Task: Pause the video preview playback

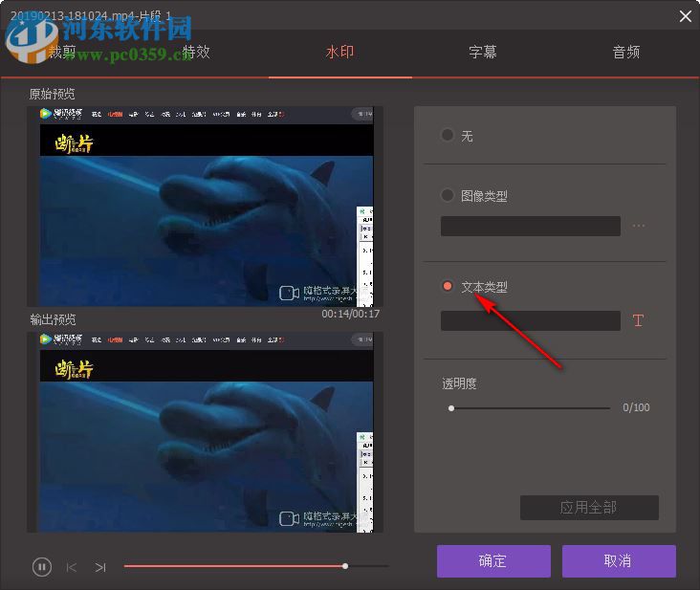Action: [42, 567]
